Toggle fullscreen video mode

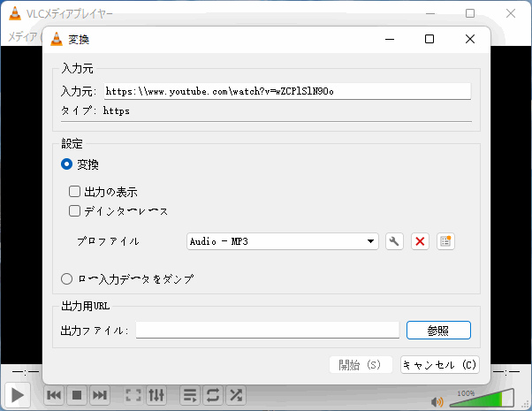(133, 395)
